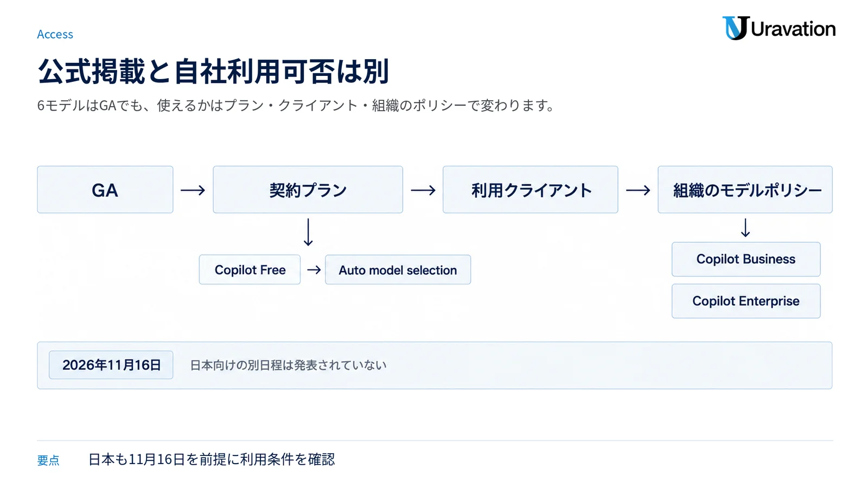Click the heading 公式掲載と自社利用可否は別
The width and height of the screenshot is (868, 488).
tap(213, 71)
